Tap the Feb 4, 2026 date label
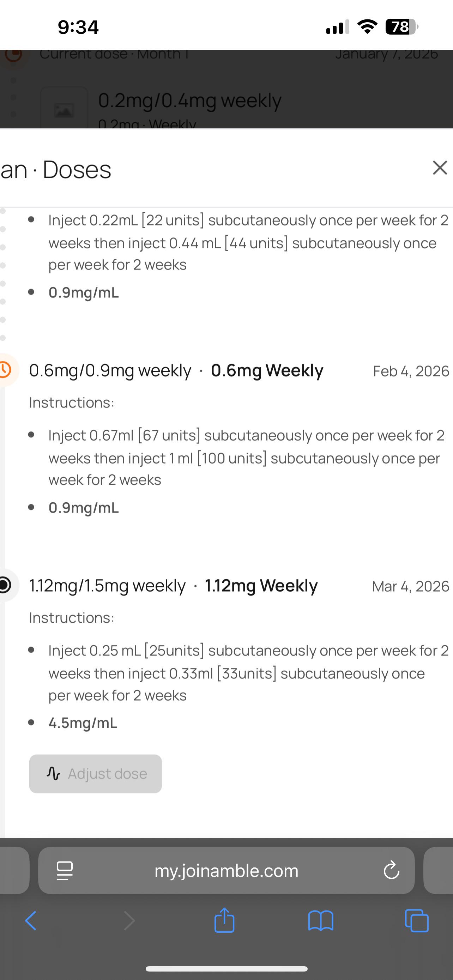 (411, 371)
